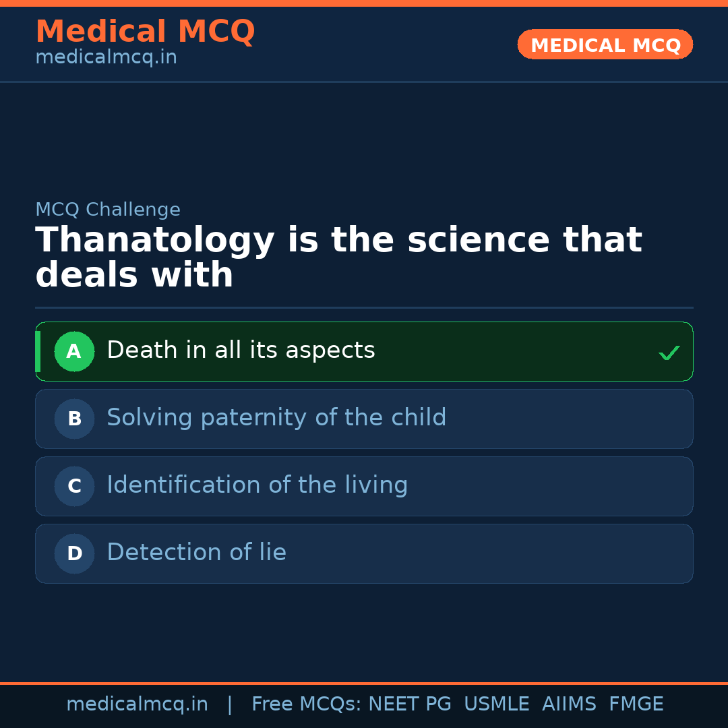Choose 'Solving paternity of the child' option
The image size is (728, 728).
[x=276, y=418]
